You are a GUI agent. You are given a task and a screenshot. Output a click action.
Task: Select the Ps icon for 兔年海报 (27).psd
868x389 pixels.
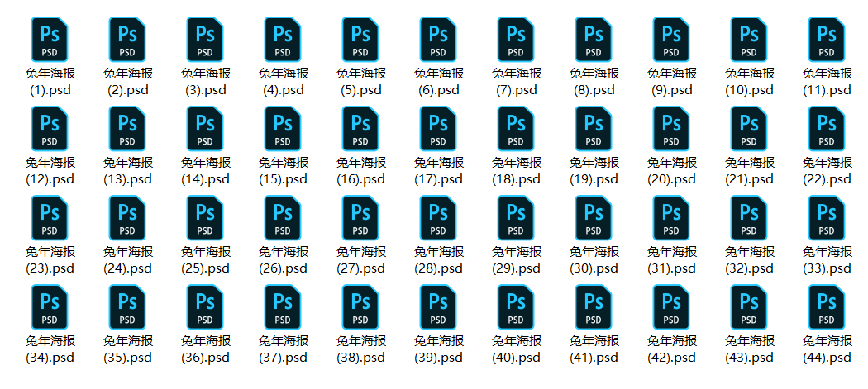pyautogui.click(x=360, y=217)
